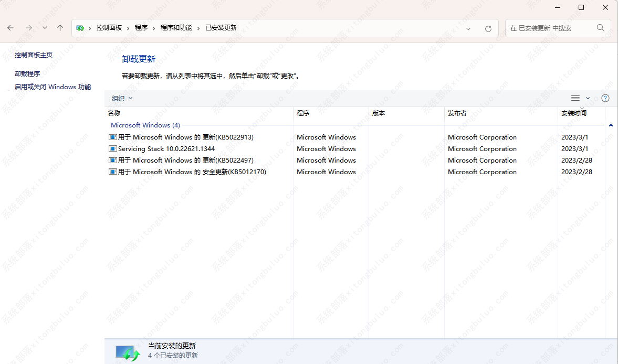Open the help question mark icon
The image size is (618, 364).
pos(605,98)
